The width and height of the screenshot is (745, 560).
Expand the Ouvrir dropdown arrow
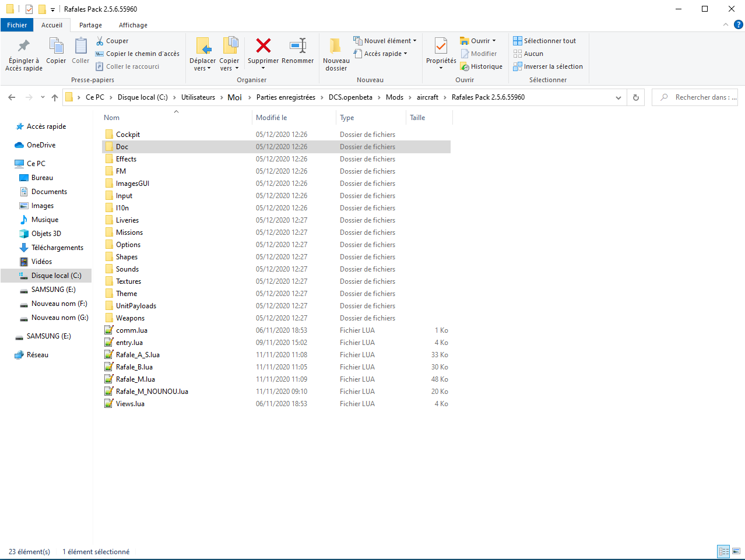494,41
